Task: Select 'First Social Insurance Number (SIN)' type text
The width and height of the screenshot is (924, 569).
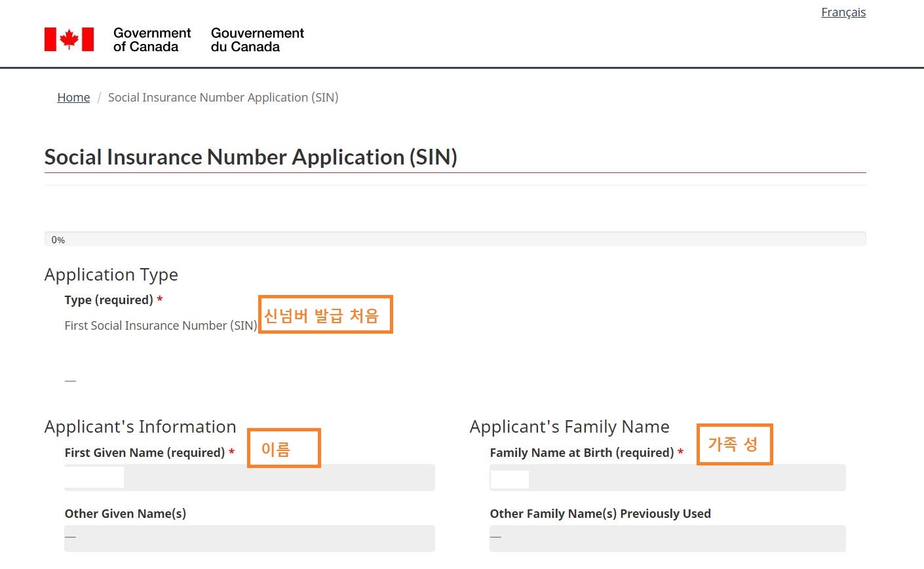Action: 161,326
